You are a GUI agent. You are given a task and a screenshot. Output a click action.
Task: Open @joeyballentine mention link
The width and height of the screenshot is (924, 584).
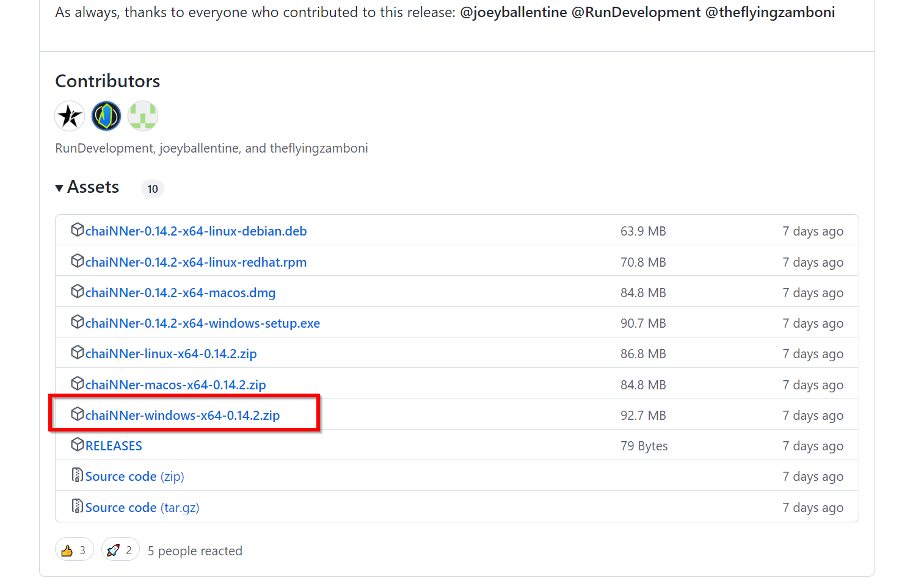tap(514, 12)
